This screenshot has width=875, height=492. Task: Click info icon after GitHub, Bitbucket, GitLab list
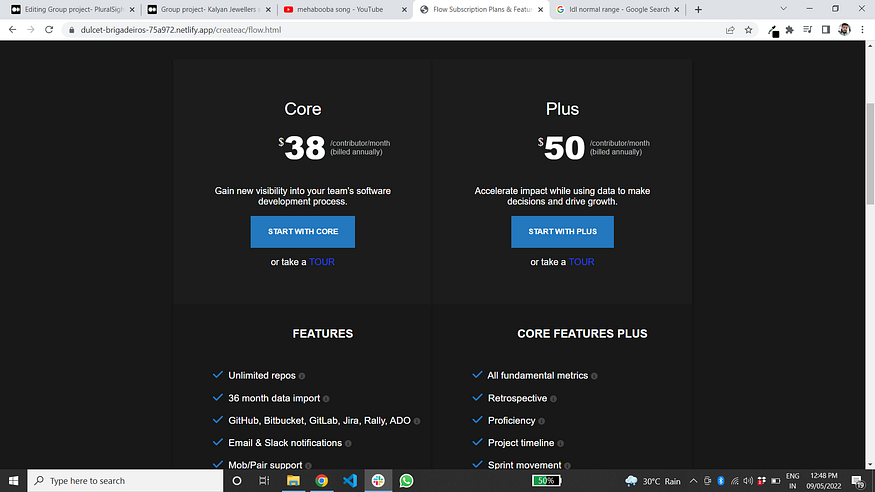pos(417,421)
